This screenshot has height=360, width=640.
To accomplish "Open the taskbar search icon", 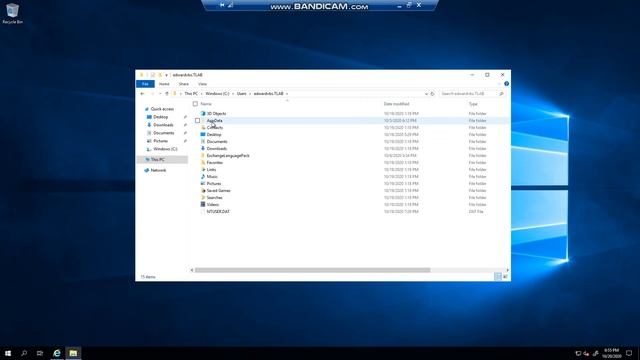I will (24, 353).
